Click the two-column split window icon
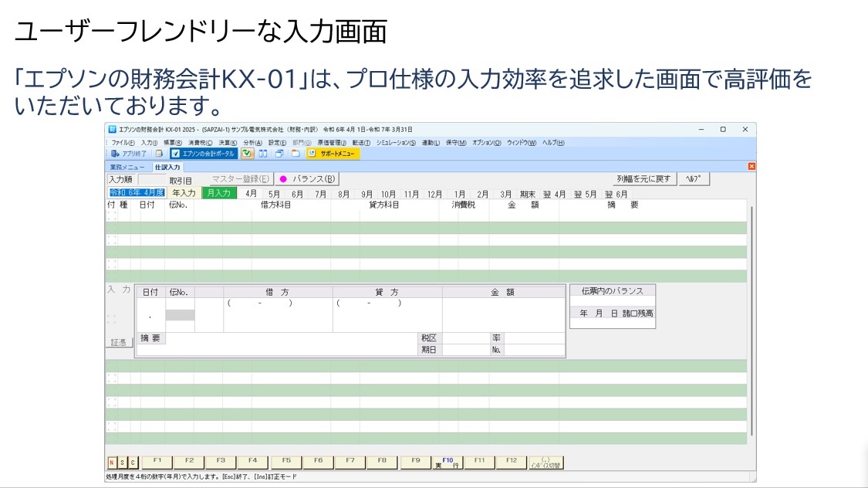The height and width of the screenshot is (488, 868). pos(263,154)
